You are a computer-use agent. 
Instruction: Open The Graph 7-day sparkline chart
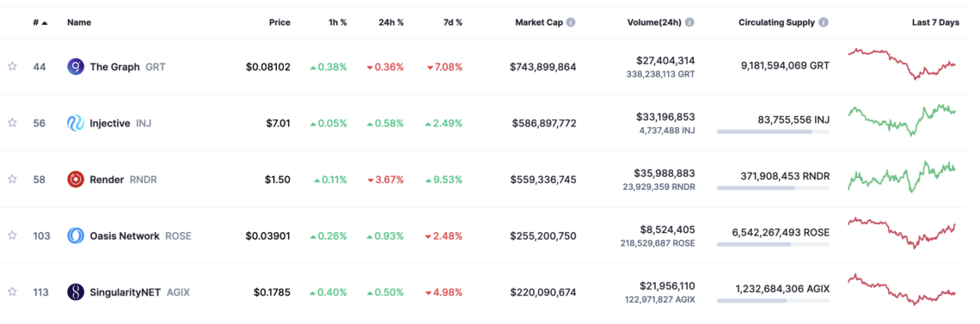pos(901,64)
